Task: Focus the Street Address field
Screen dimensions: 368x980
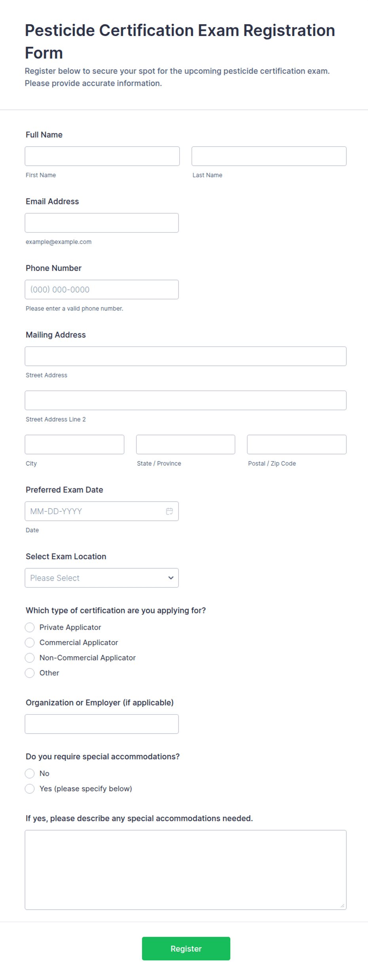Action: point(186,356)
